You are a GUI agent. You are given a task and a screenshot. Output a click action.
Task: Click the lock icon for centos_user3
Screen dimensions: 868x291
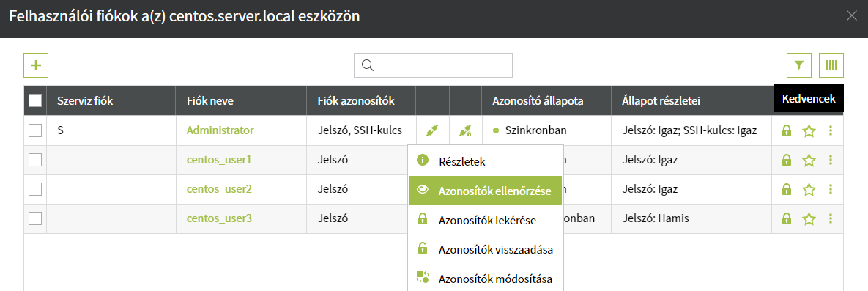point(785,219)
